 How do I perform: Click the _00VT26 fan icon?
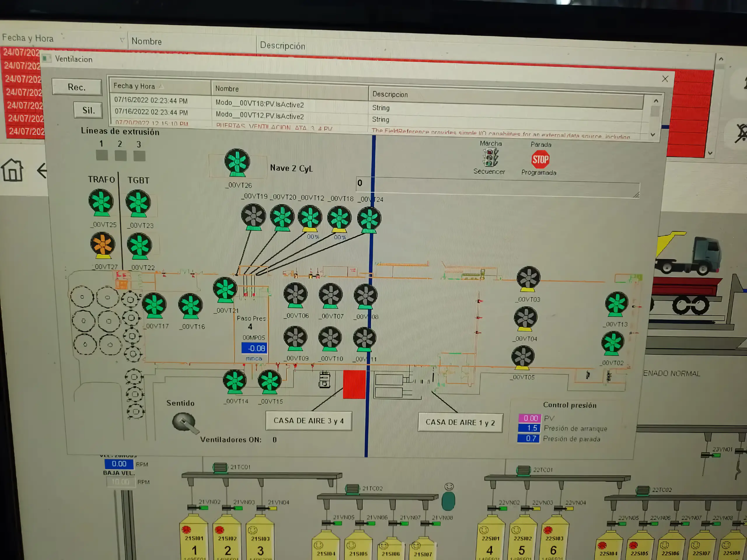coord(237,162)
